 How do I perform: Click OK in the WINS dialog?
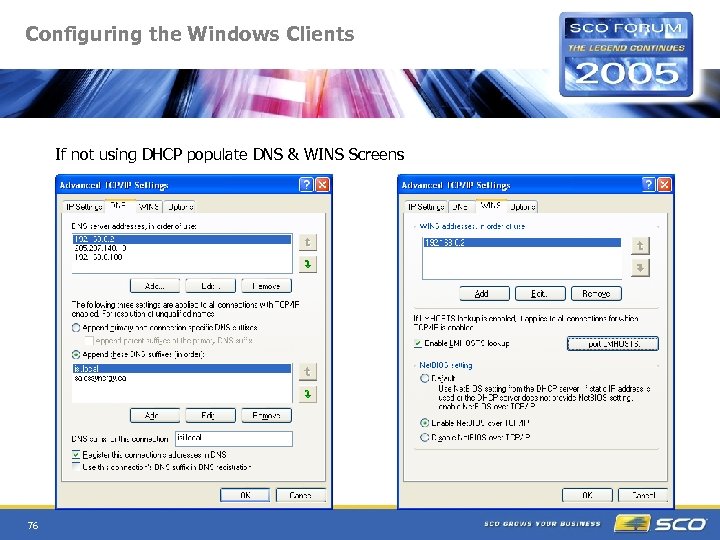point(587,495)
